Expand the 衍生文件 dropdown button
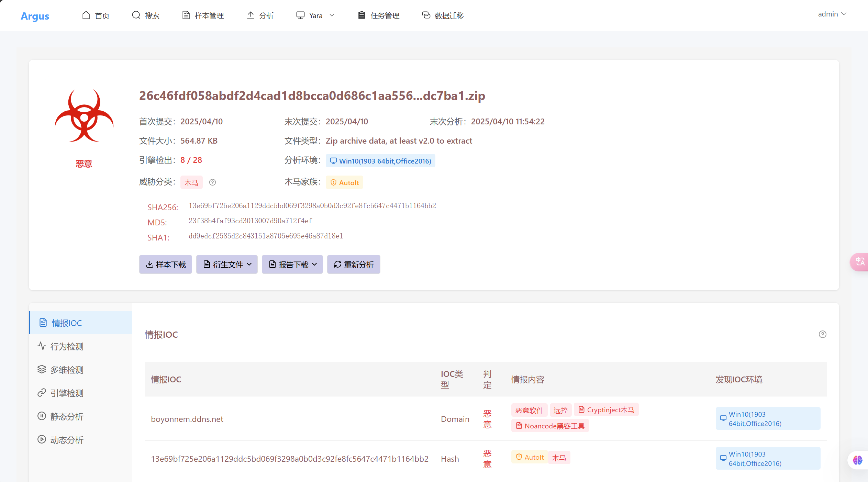The height and width of the screenshot is (482, 868). (227, 264)
